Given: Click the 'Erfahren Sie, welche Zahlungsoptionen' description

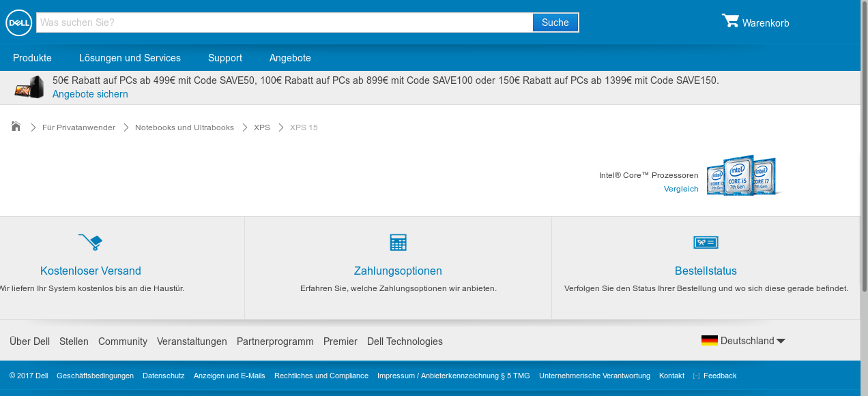Looking at the screenshot, I should (399, 288).
